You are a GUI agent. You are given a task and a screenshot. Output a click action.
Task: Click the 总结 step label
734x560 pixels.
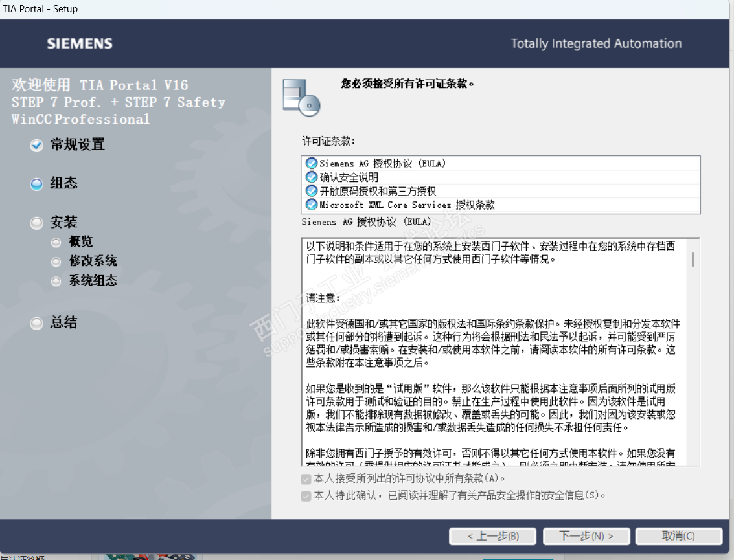pos(63,322)
